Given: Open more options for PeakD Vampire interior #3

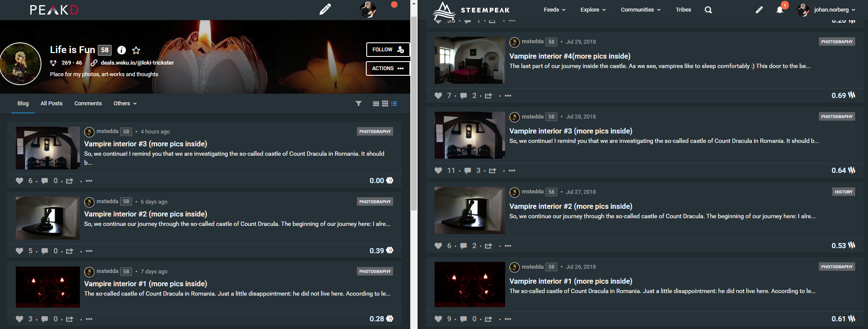Looking at the screenshot, I should [89, 181].
